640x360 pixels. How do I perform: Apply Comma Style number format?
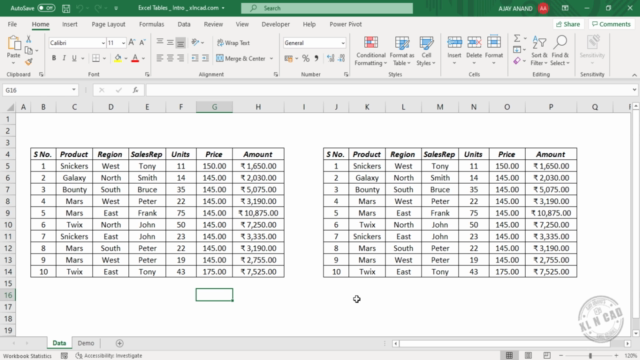pyautogui.click(x=316, y=58)
